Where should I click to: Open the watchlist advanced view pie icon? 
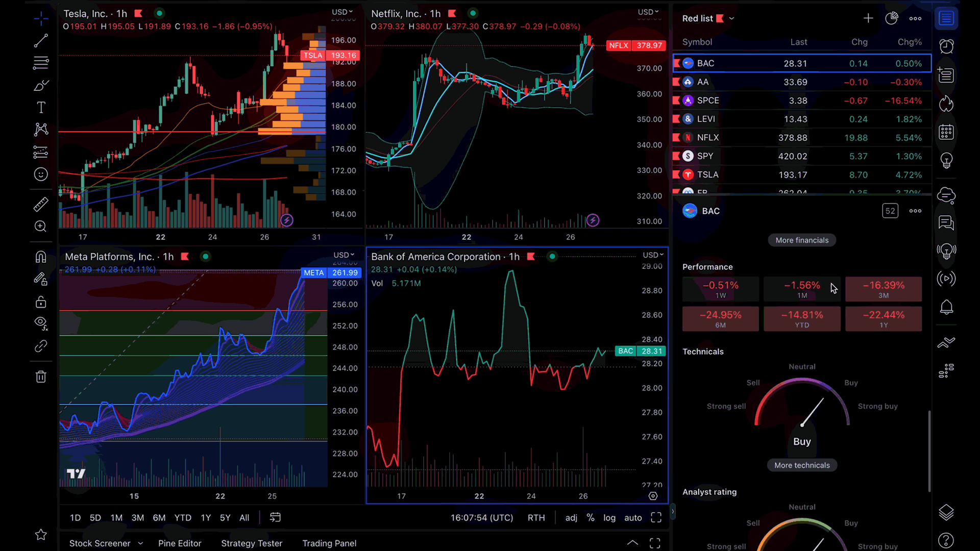[891, 18]
